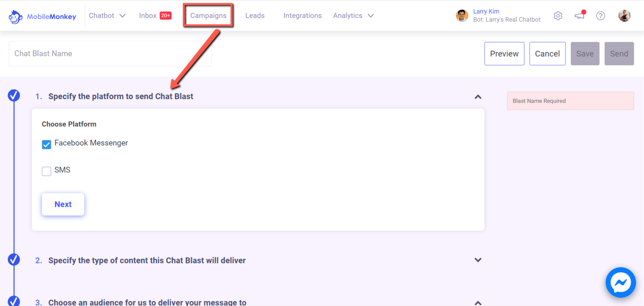This screenshot has width=644, height=306.
Task: Focus the Chat Blast Name field
Action: [x=110, y=54]
